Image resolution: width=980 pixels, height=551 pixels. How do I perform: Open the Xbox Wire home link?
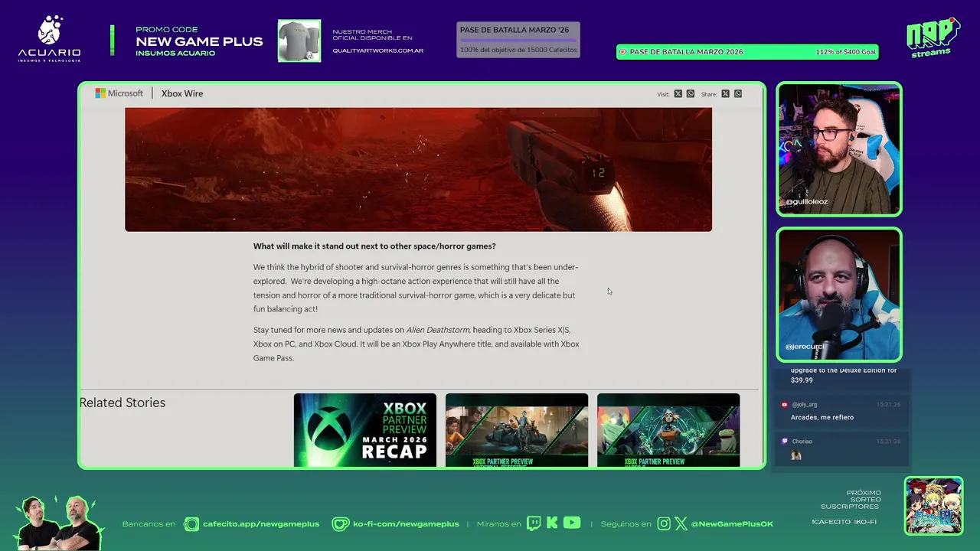(x=182, y=93)
